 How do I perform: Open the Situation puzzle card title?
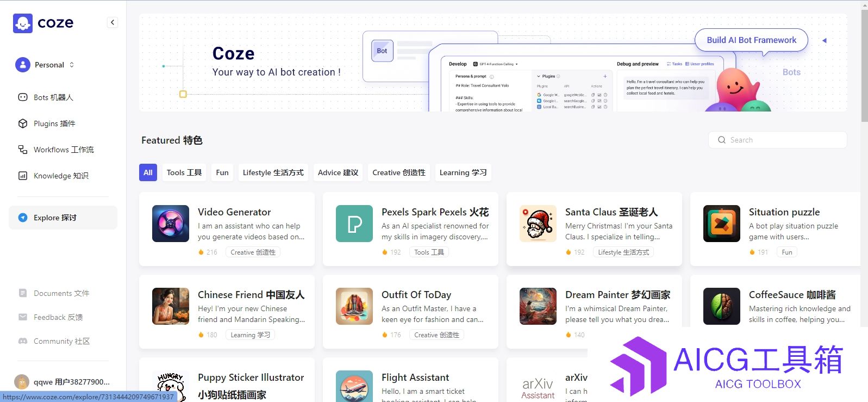[784, 212]
